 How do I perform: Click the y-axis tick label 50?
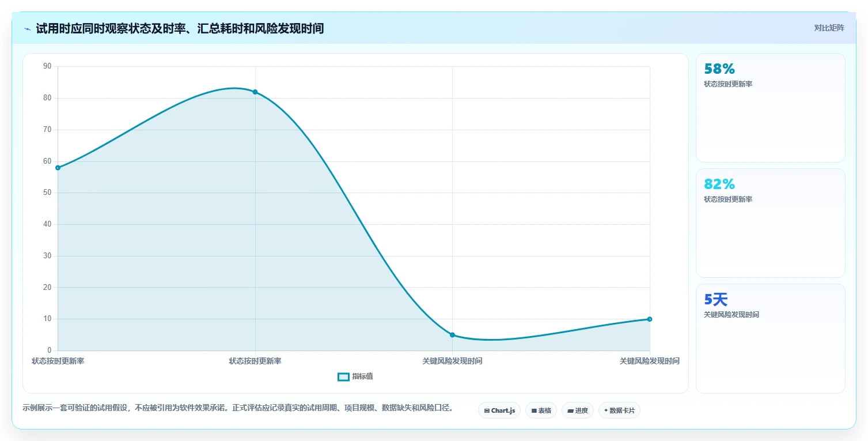coord(47,193)
